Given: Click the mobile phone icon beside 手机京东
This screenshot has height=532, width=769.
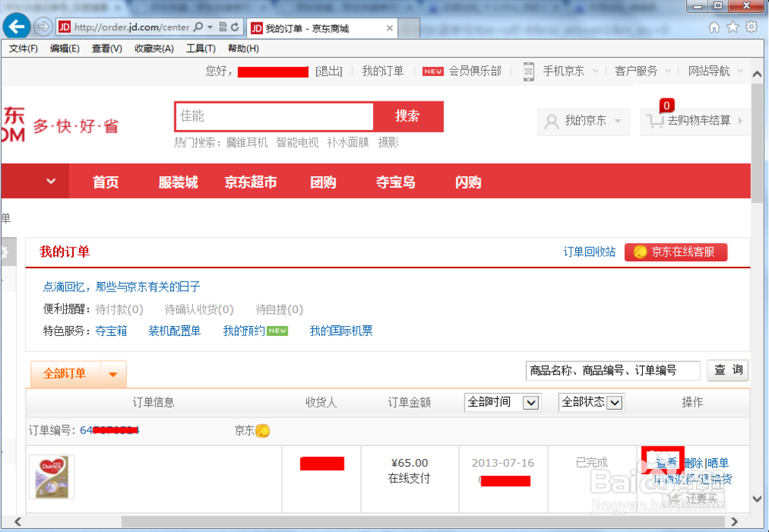Looking at the screenshot, I should [528, 71].
